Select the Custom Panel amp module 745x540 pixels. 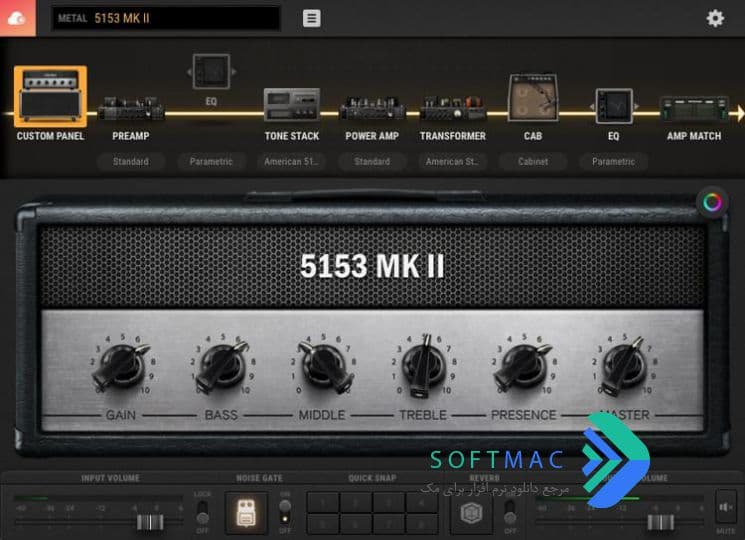click(50, 96)
